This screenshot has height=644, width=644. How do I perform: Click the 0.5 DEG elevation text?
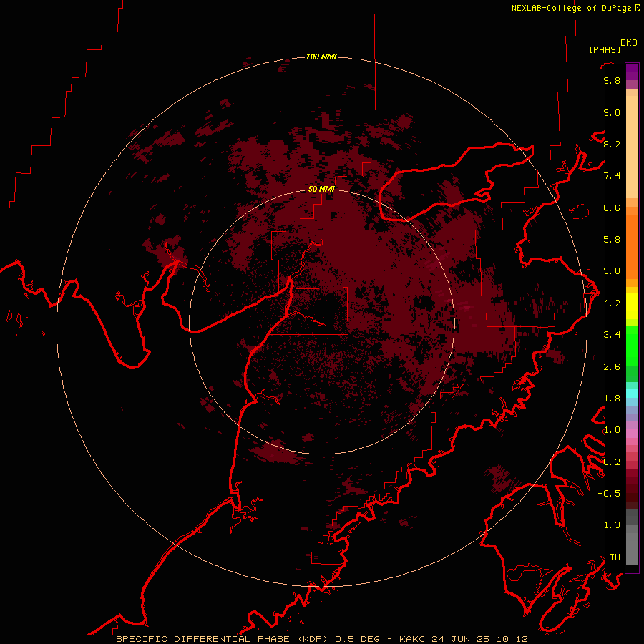pos(357,639)
